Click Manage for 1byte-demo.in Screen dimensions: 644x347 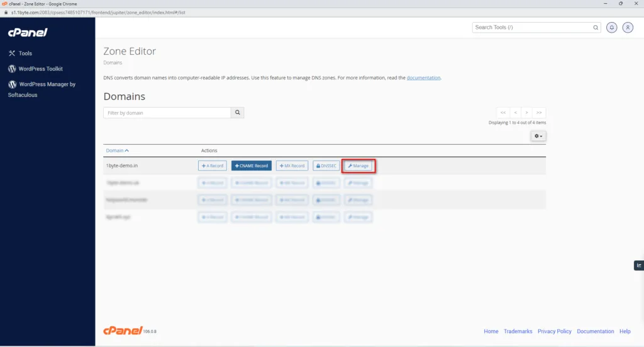coord(358,165)
